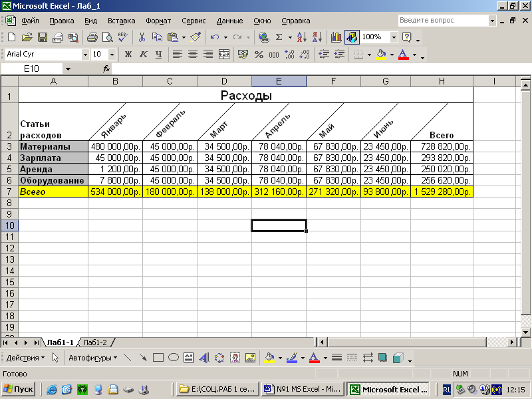Image resolution: width=532 pixels, height=399 pixels.
Task: Switch to the Лаб1-2 sheet tab
Action: [94, 342]
